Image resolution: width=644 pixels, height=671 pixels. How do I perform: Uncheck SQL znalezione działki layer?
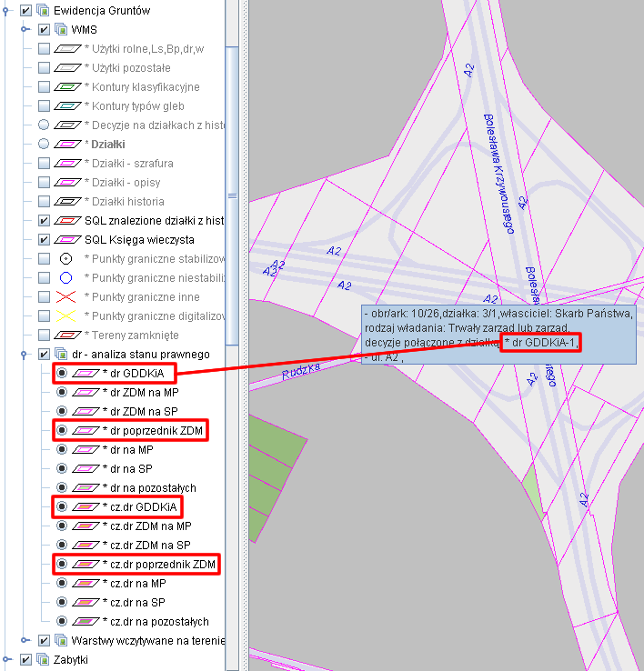click(44, 221)
